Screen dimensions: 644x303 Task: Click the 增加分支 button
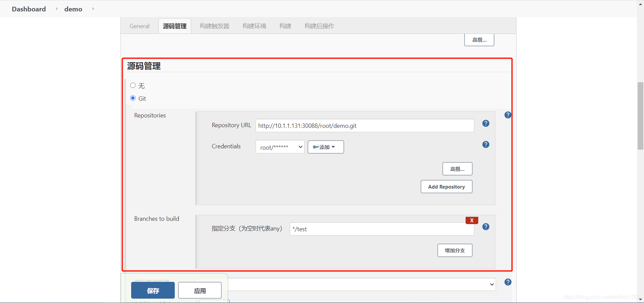coord(455,250)
